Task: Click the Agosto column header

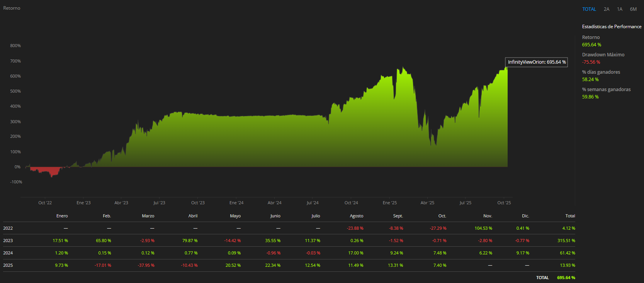Action: (x=356, y=216)
